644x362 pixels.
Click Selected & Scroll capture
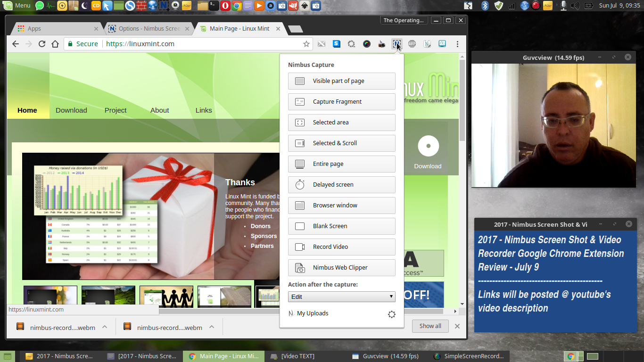(x=341, y=143)
